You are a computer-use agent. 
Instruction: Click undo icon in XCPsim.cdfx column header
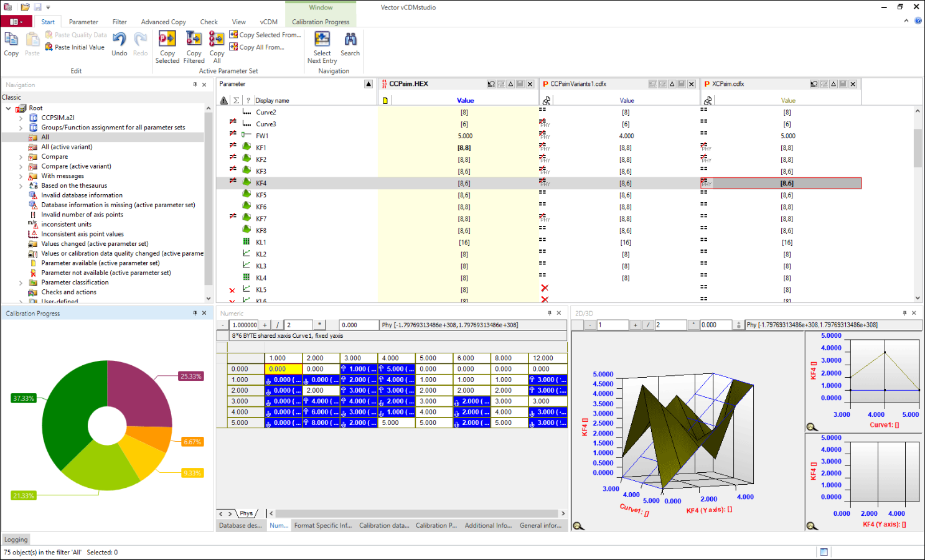pos(814,84)
